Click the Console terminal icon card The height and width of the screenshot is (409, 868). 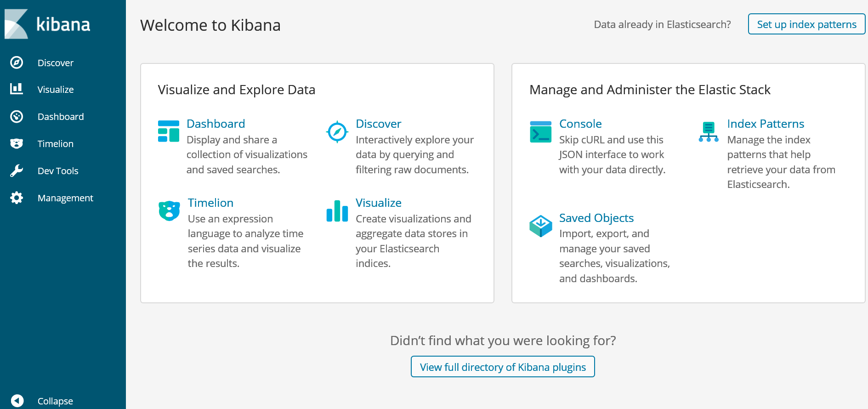pos(540,132)
